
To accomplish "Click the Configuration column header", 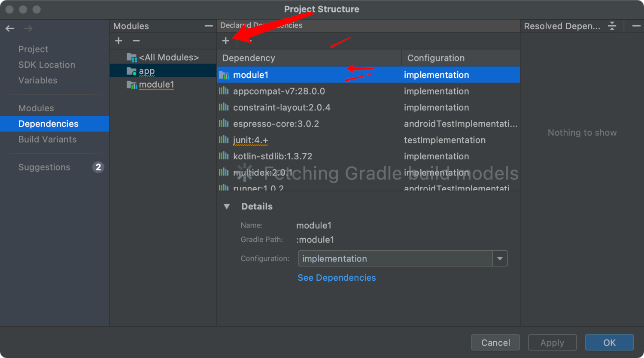I will [461, 58].
